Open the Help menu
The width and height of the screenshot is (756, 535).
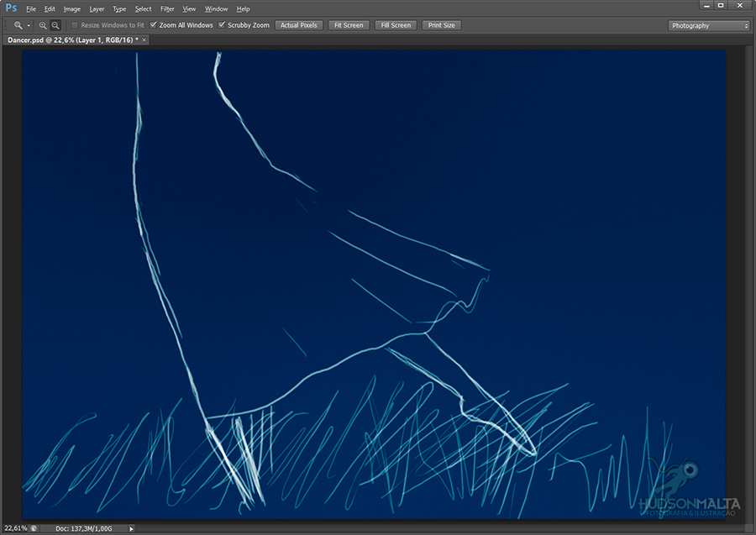[x=243, y=8]
